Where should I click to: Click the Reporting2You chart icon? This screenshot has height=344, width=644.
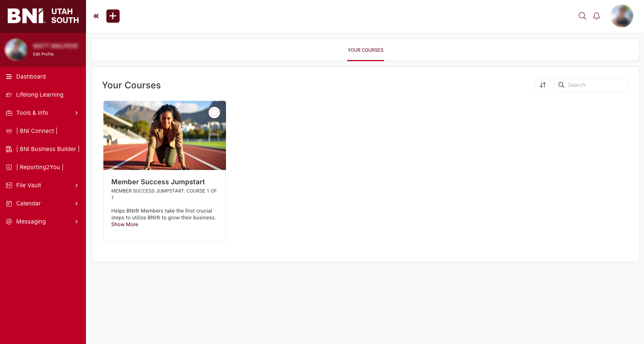coord(9,167)
